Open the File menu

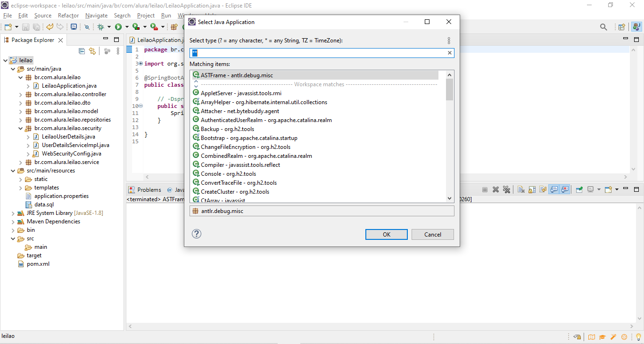click(x=8, y=16)
